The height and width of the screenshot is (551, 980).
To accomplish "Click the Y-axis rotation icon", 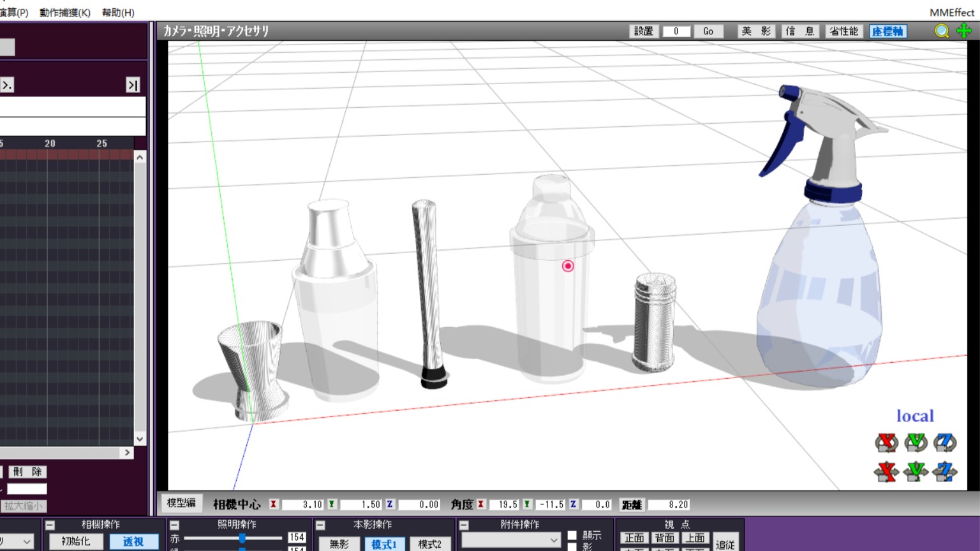I will (916, 442).
